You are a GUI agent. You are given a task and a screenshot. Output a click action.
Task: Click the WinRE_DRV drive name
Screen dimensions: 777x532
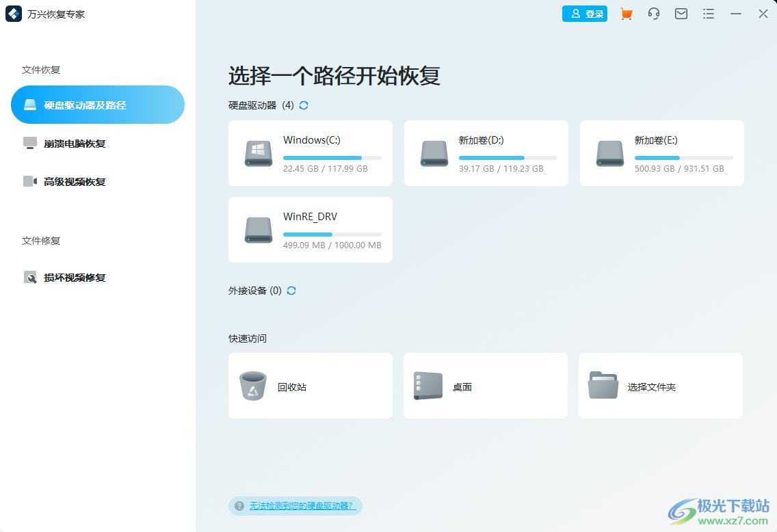pyautogui.click(x=311, y=217)
